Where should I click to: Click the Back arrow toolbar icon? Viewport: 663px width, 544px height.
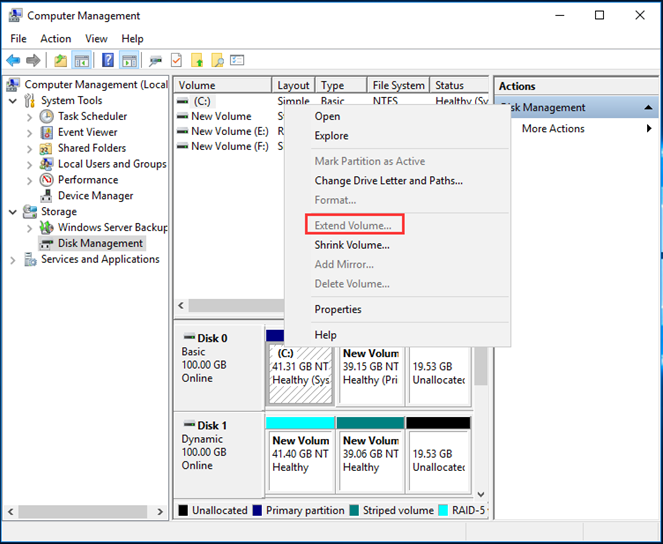coord(13,60)
